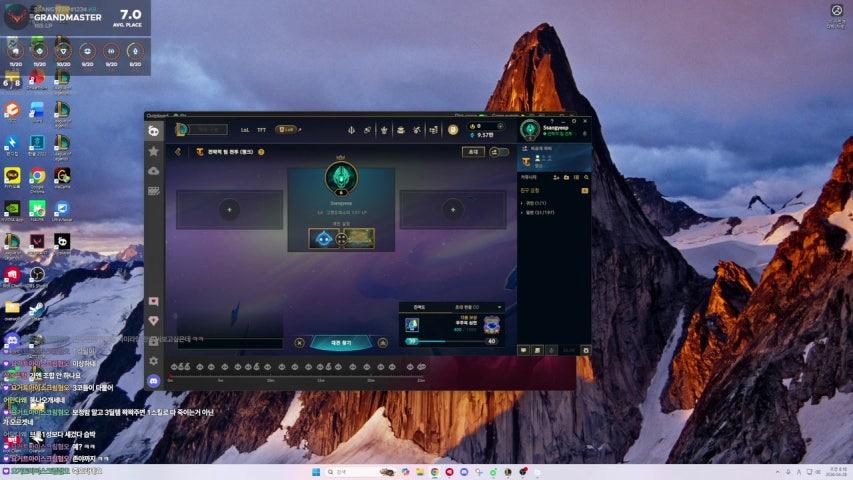This screenshot has height=480, width=853.
Task: Open the cloud icon in overlay sidebar
Action: (153, 171)
